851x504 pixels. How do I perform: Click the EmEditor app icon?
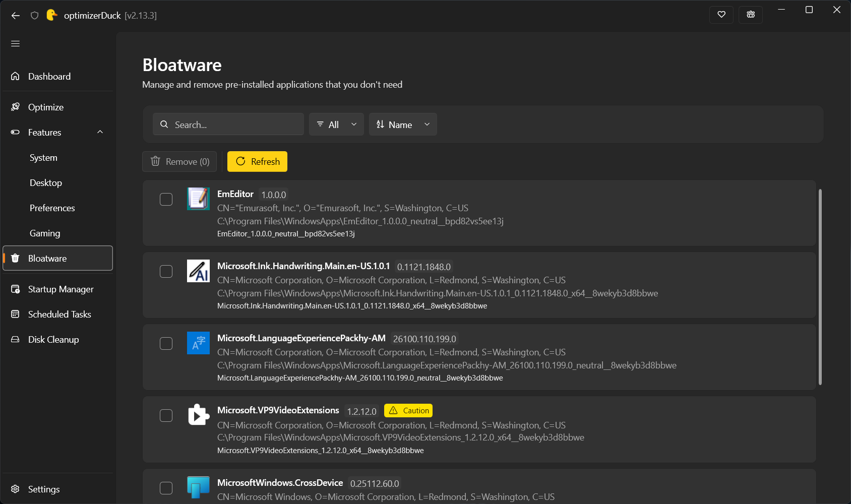click(x=198, y=199)
